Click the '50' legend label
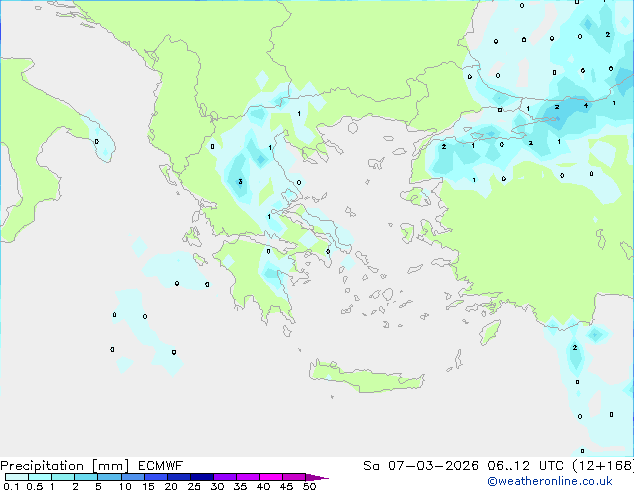This screenshot has height=490, width=634. (309, 486)
